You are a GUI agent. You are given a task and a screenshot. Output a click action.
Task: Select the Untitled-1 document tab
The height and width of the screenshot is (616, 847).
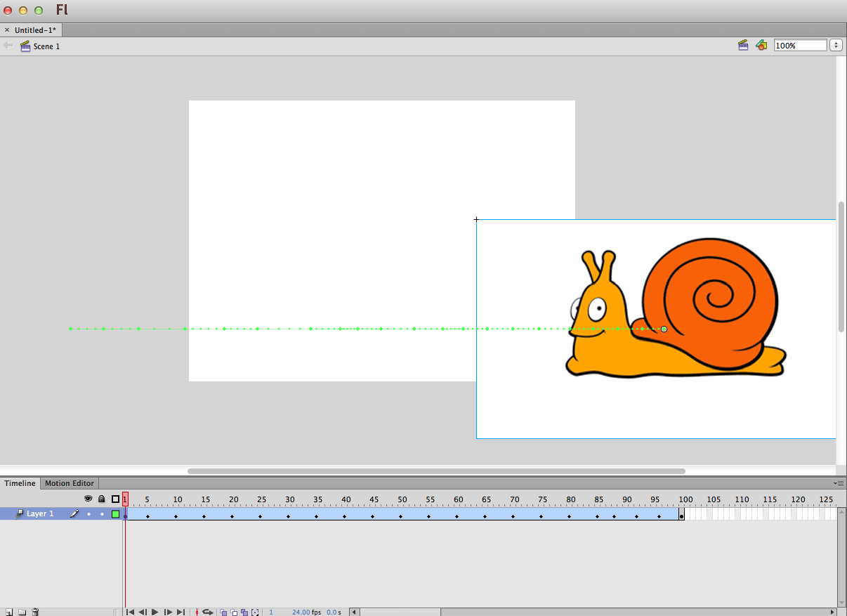coord(34,30)
